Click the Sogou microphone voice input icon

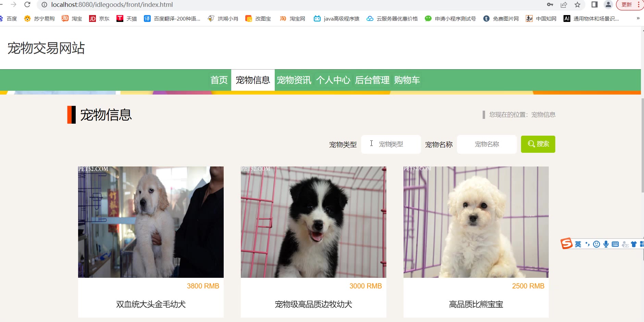point(606,244)
